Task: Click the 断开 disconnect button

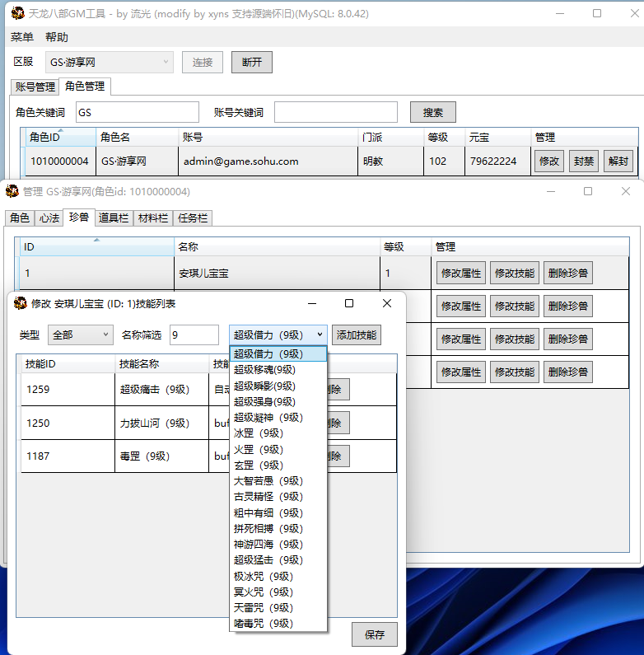Action: pyautogui.click(x=252, y=63)
